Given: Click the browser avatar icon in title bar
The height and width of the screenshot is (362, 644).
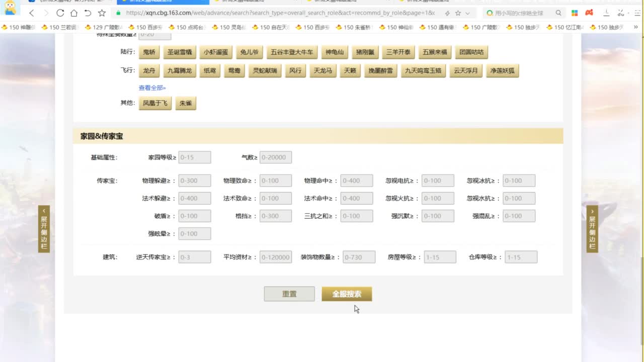Looking at the screenshot, I should click(x=10, y=7).
